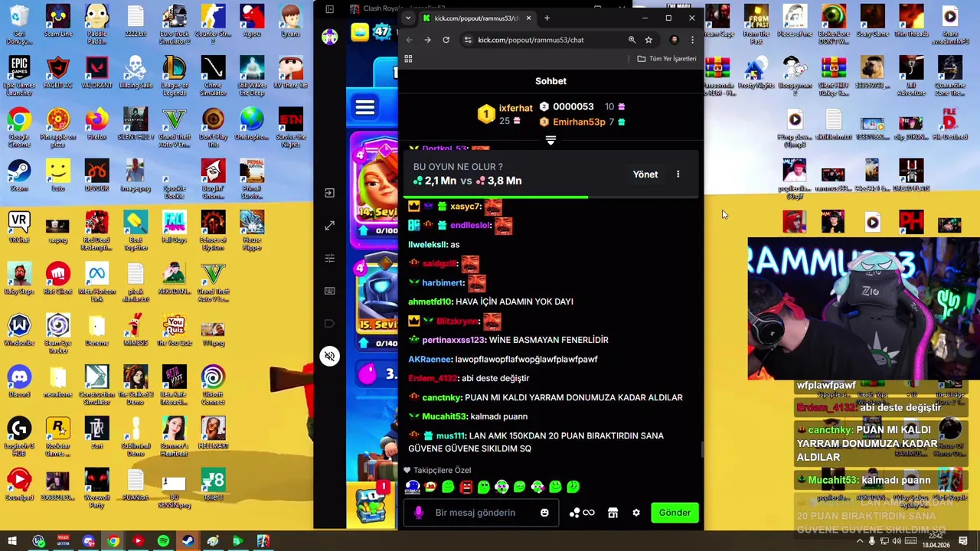
Task: Open the Clash Royale hamburger menu
Action: [365, 108]
